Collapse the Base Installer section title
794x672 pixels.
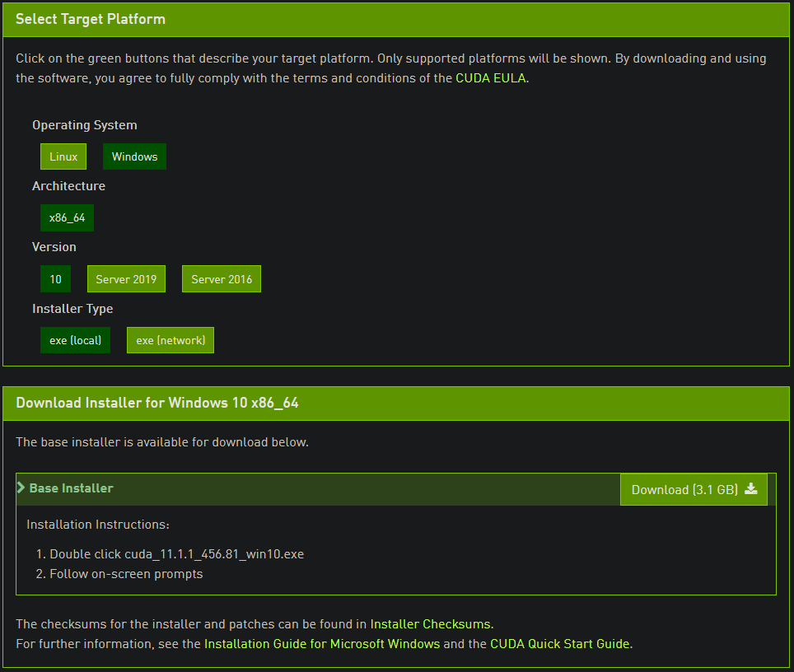pyautogui.click(x=72, y=488)
